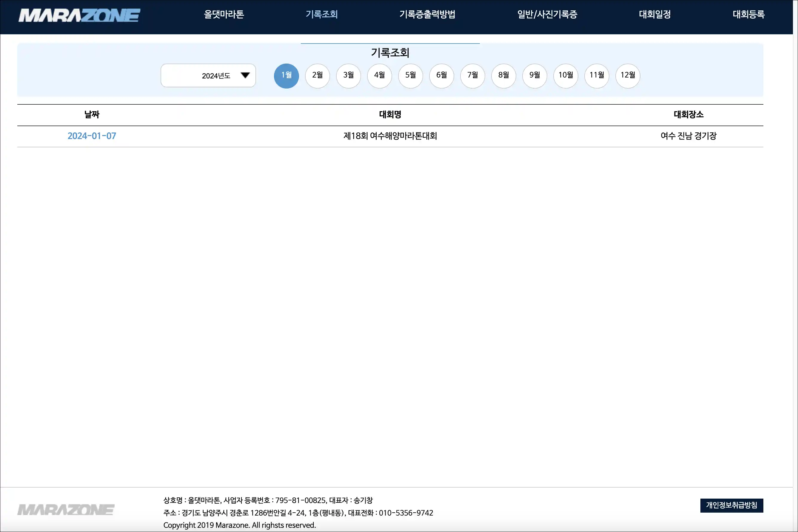Open the 2024-01-07 date link

92,136
